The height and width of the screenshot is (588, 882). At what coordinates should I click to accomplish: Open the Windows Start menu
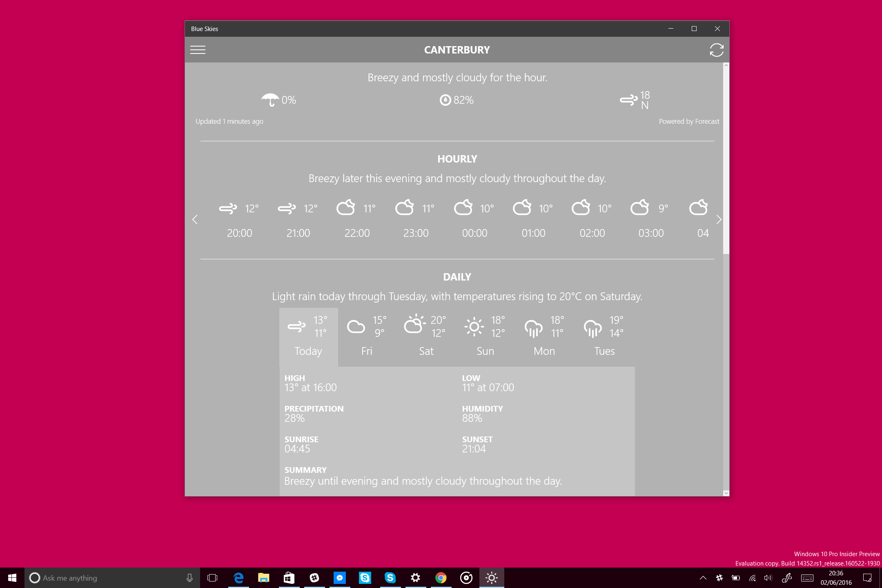click(12, 578)
